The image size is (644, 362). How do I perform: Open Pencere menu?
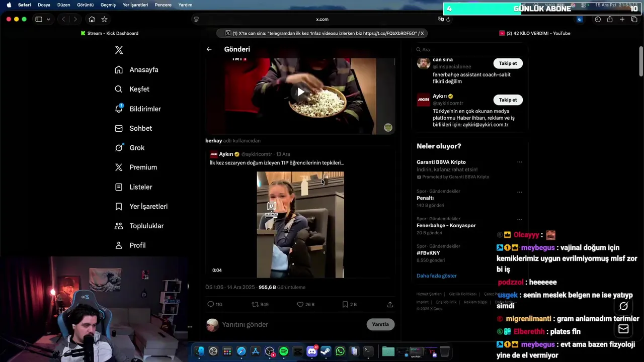tap(163, 5)
